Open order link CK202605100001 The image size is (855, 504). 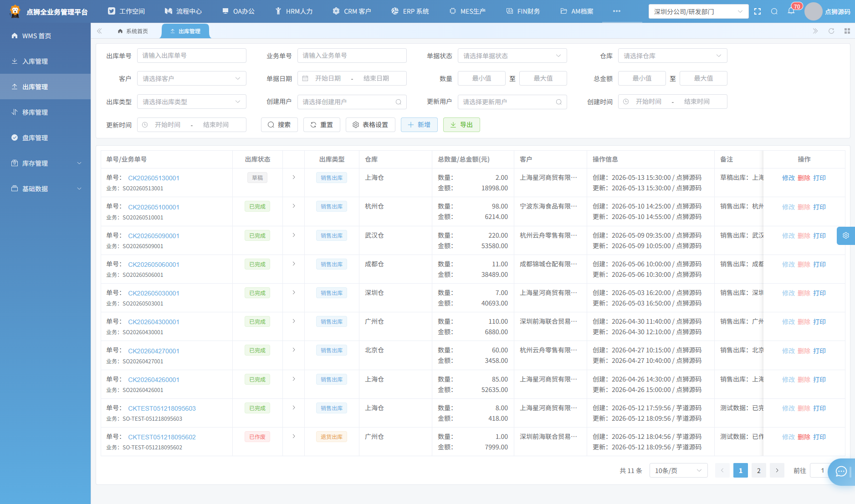[x=154, y=207]
